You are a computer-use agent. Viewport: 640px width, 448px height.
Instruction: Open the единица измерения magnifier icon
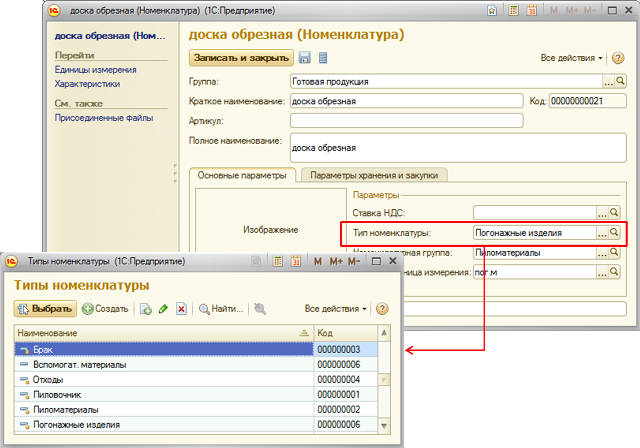tap(614, 271)
